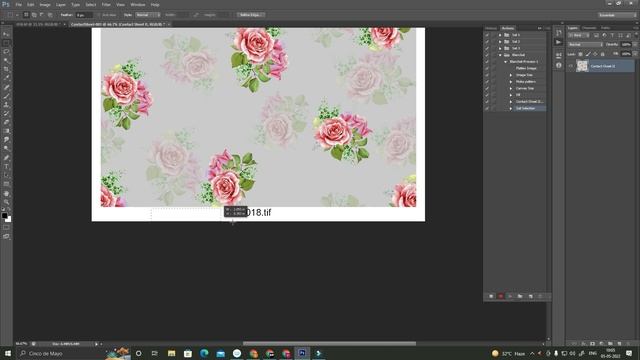Toggle checkmark for Canvas Size step

click(x=487, y=88)
